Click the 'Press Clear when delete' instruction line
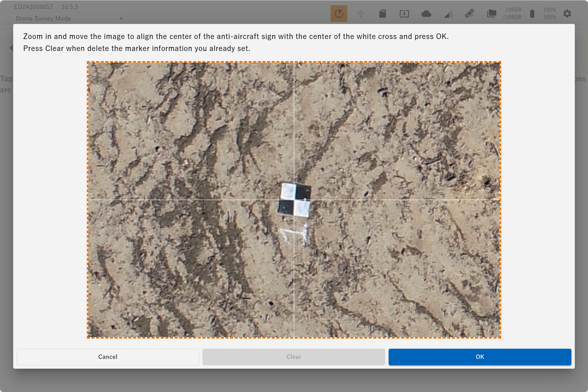The height and width of the screenshot is (392, 588). (x=137, y=49)
